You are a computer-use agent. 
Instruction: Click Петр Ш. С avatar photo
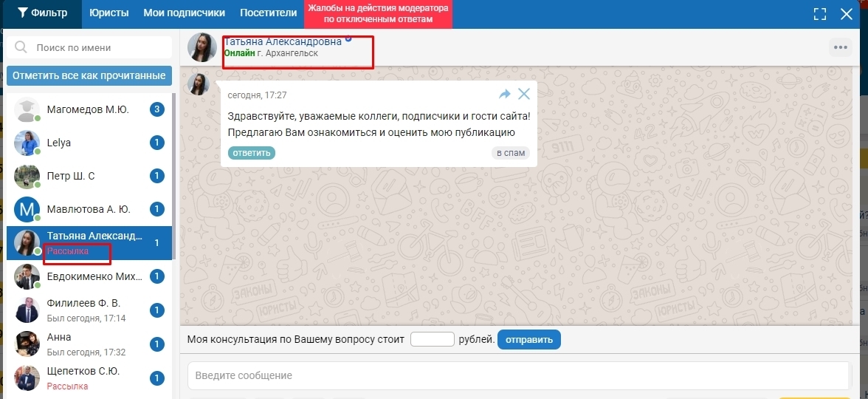[x=27, y=176]
